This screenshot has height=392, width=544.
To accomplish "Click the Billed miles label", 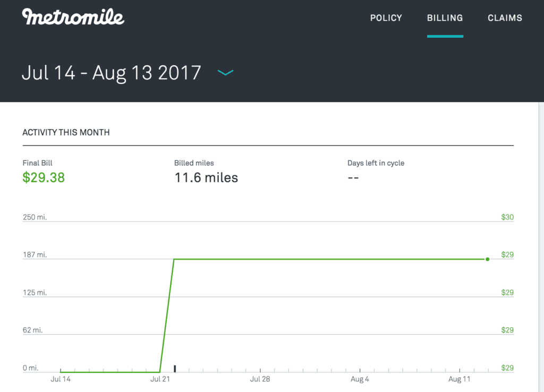I will click(x=194, y=163).
